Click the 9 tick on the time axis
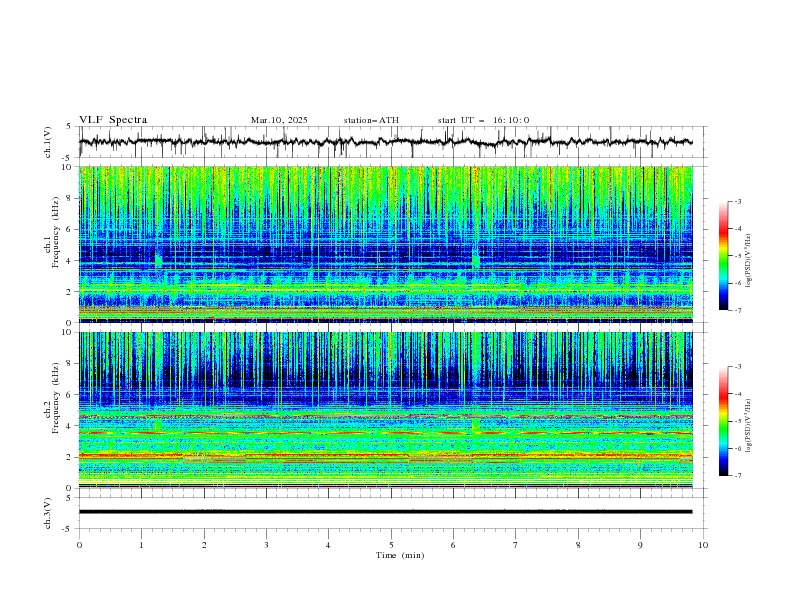This screenshot has width=792, height=612. (x=640, y=545)
